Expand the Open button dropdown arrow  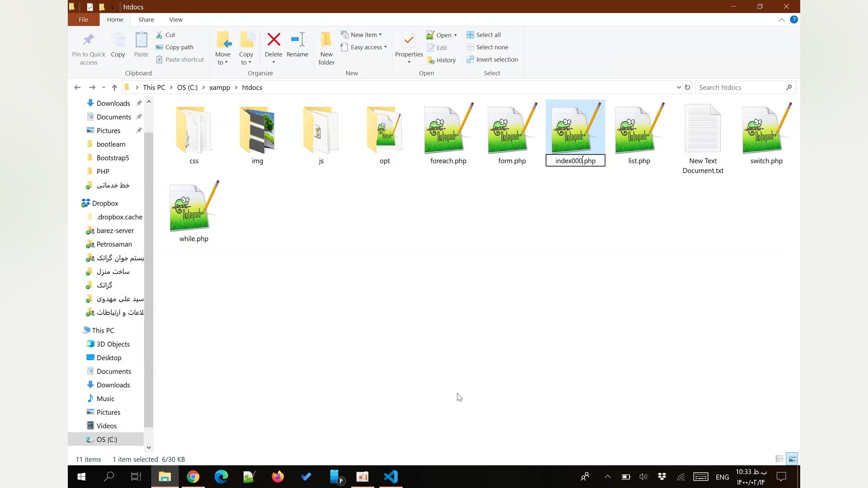455,35
